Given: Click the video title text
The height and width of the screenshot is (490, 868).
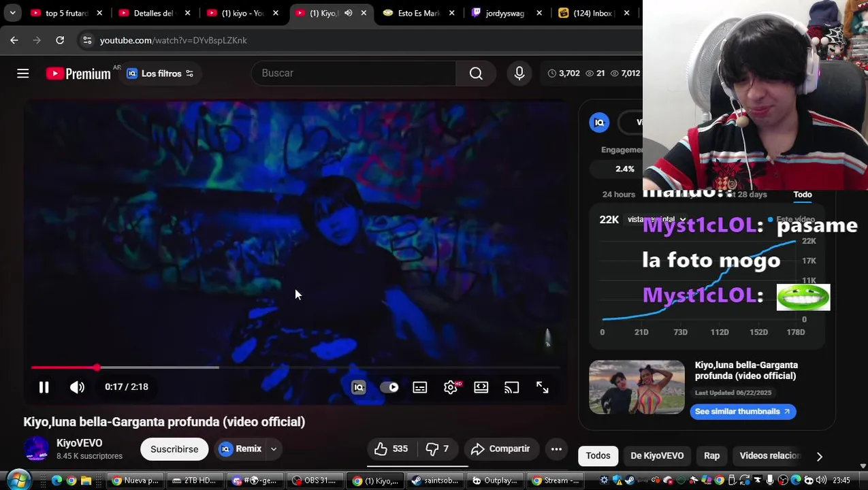Looking at the screenshot, I should pyautogui.click(x=164, y=422).
